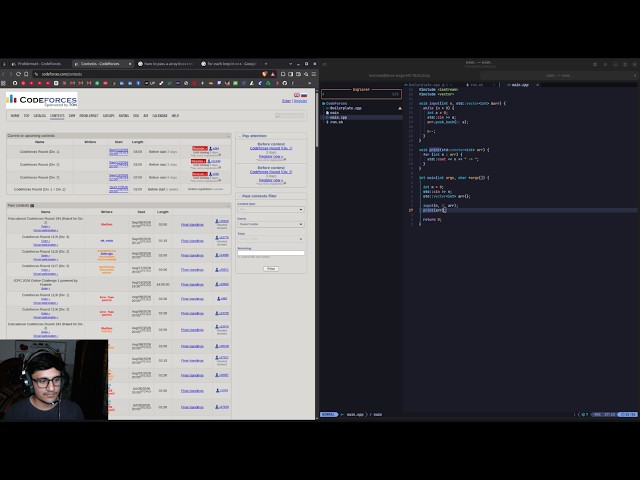Switch to English with the UK flag
Screen dimensions: 640x480
[x=297, y=95]
